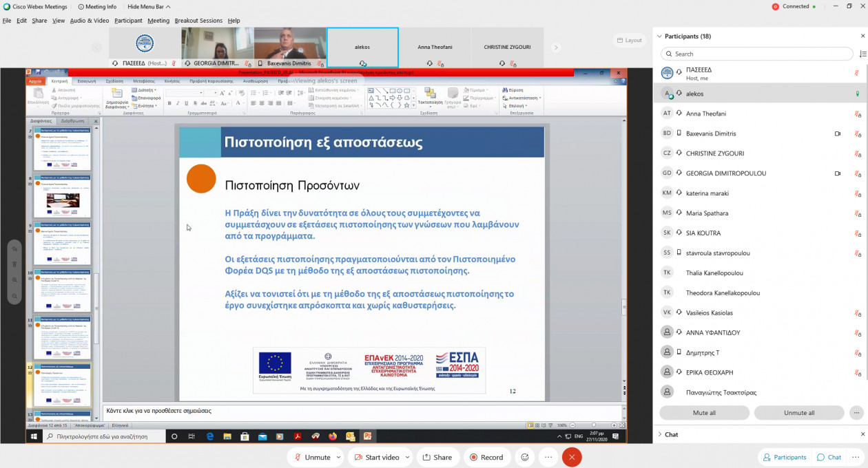Viewport: 868px width, 468px height.
Task: Open Meeting Info in the title bar
Action: 97,7
